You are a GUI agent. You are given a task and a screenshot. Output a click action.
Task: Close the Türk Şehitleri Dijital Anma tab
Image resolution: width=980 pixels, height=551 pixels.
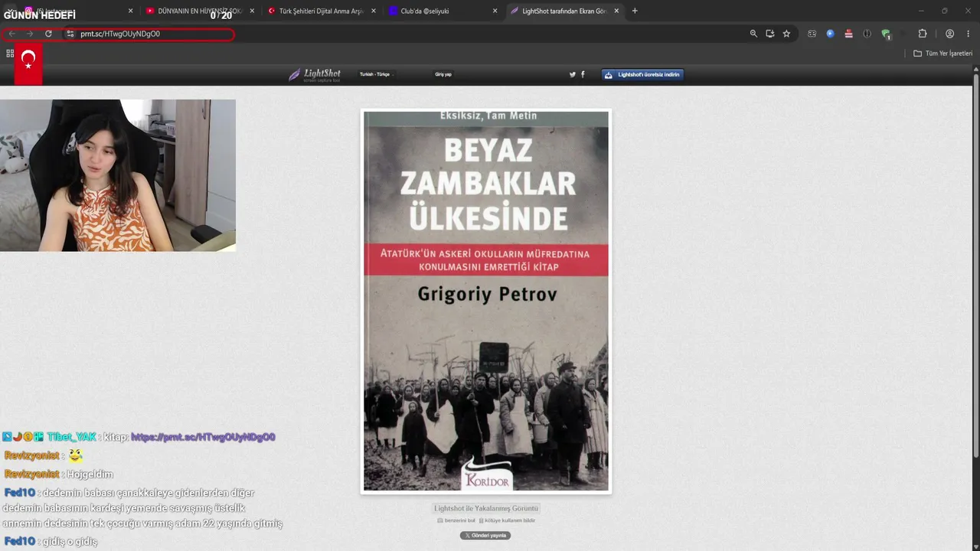[x=373, y=11]
